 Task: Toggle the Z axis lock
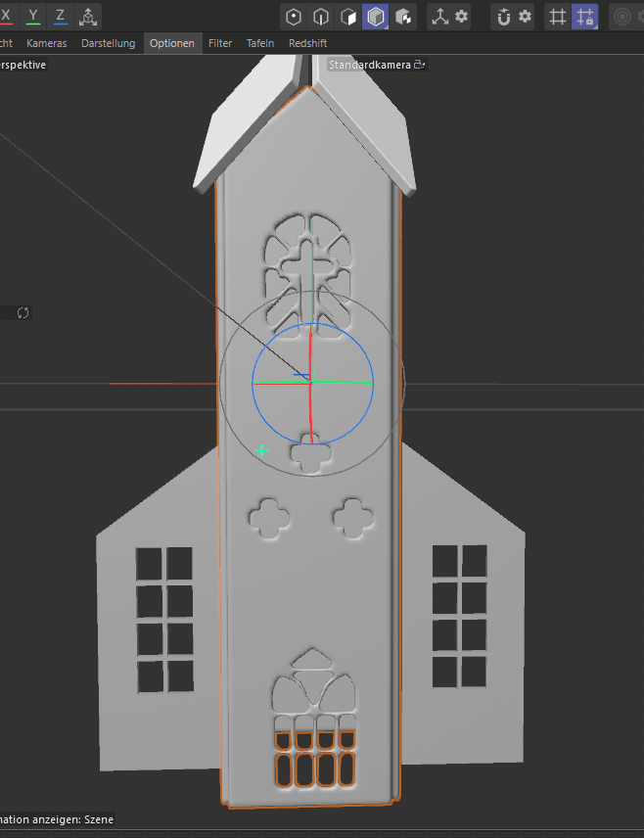[60, 17]
